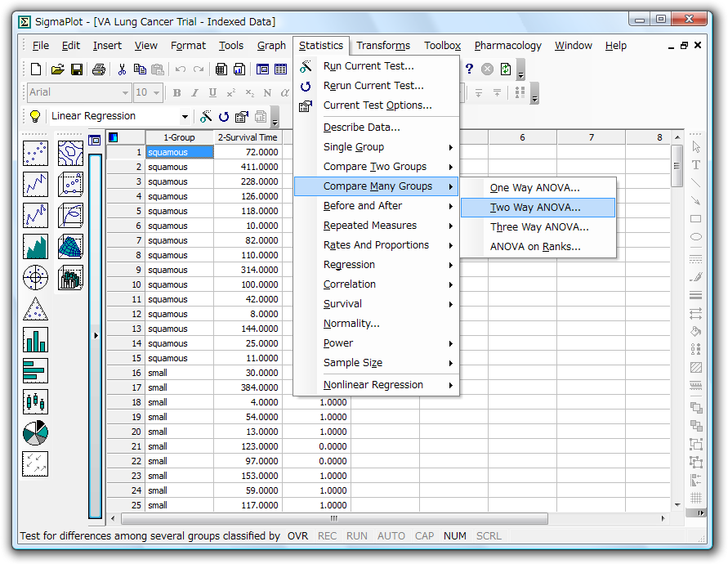728x564 pixels.
Task: Select the polar plot graph icon
Action: coord(35,277)
